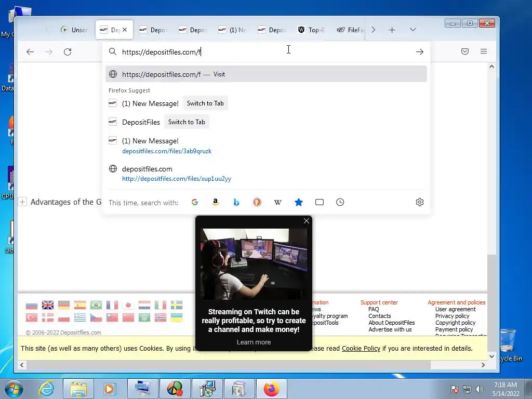
Task: Close the active DepositFiles tab
Action: (125, 30)
